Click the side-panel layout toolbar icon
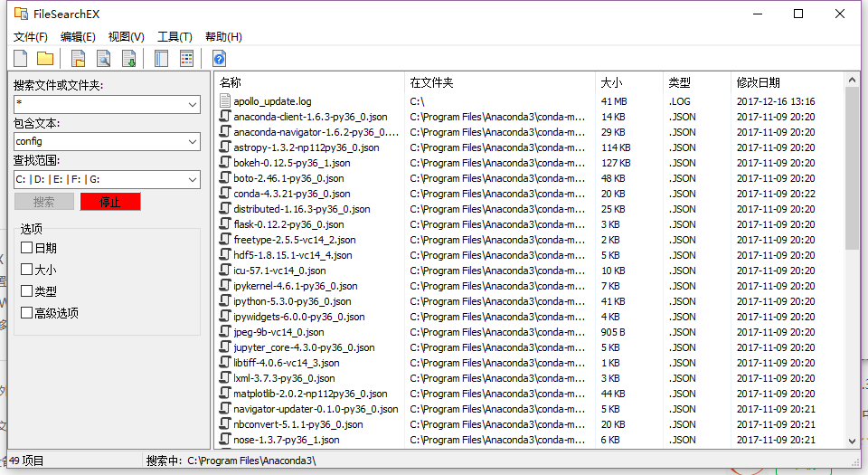868x475 pixels. point(161,59)
